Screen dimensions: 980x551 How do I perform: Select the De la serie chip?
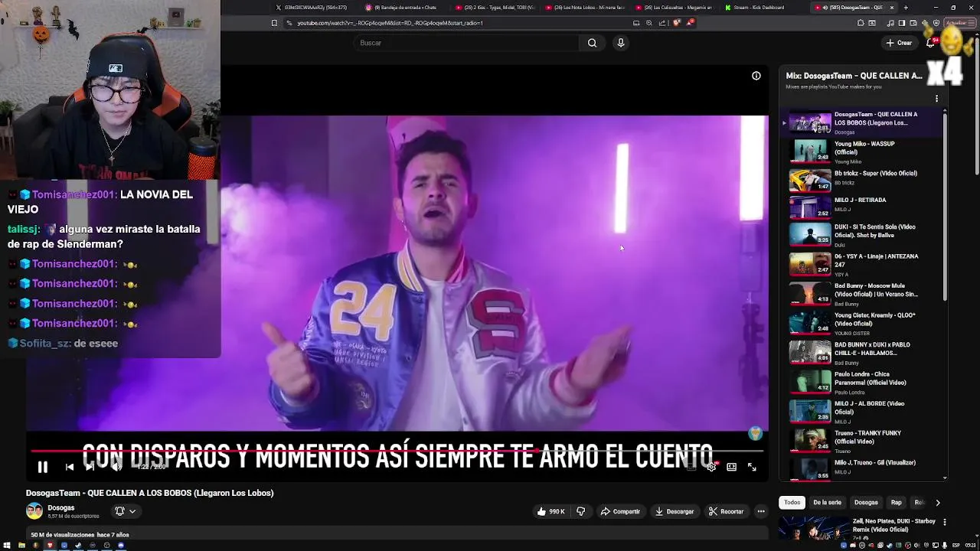coord(827,503)
